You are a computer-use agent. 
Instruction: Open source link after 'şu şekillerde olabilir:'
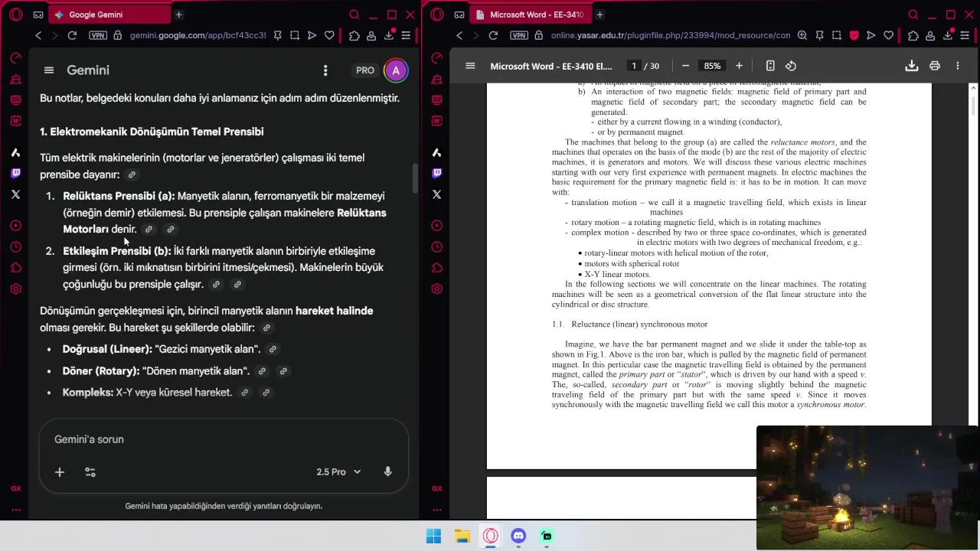(266, 328)
